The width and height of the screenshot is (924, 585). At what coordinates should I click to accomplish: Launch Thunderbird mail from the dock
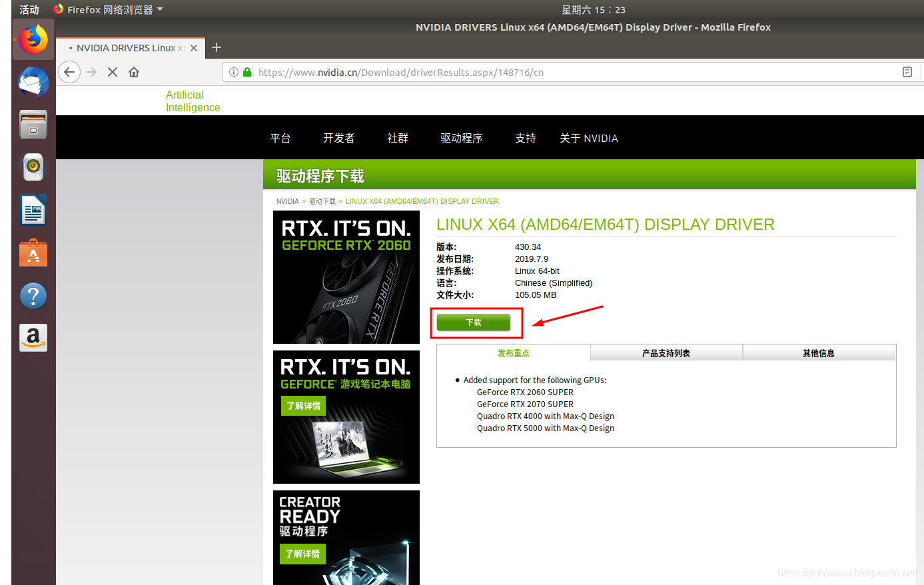point(33,83)
